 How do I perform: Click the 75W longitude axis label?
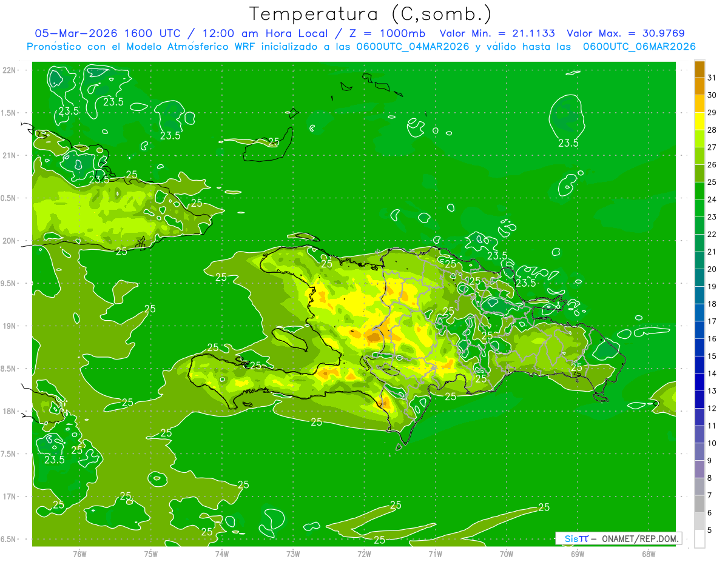151,554
